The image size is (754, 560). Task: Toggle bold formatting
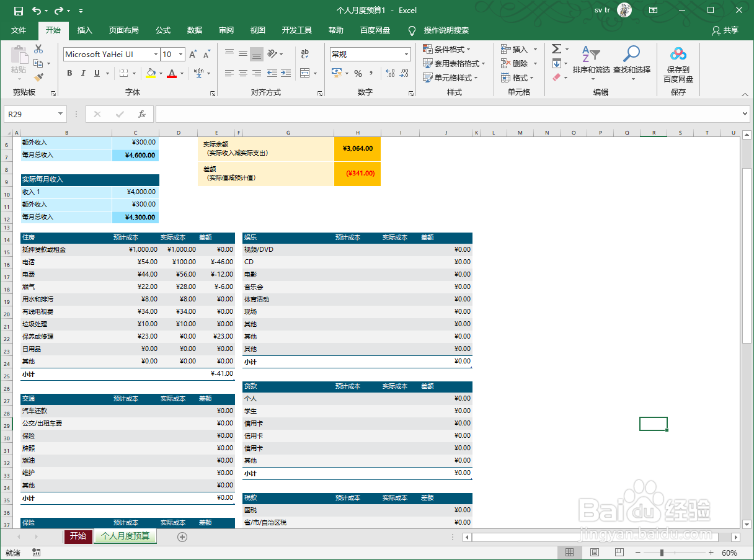coord(69,73)
